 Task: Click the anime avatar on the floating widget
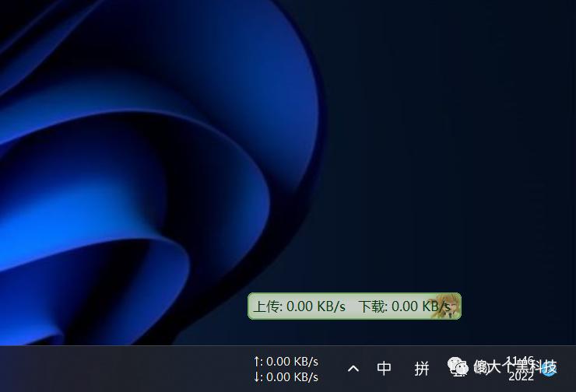pyautogui.click(x=447, y=306)
